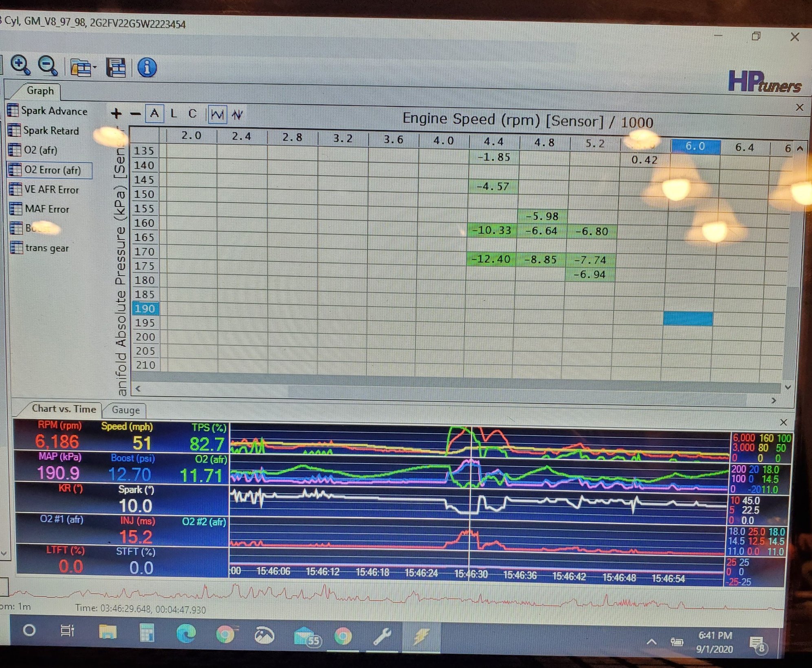This screenshot has height=668, width=812.
Task: Click the table's vertical scrollbar down arrow
Action: (x=788, y=387)
